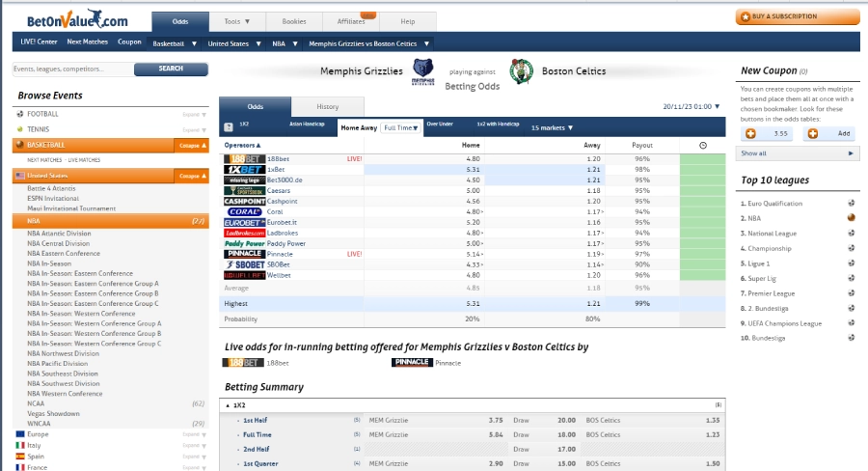The height and width of the screenshot is (471, 868).
Task: Click the Pinnacle logo in odds table
Action: (x=244, y=254)
